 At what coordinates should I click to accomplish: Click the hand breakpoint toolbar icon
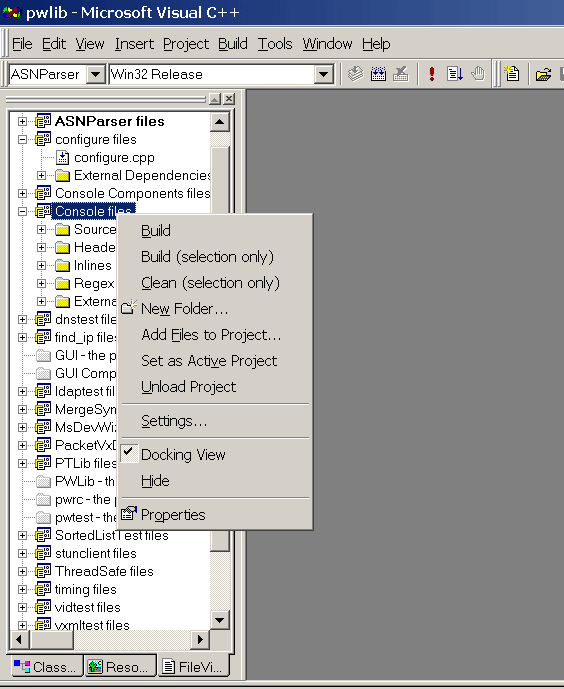tap(478, 74)
